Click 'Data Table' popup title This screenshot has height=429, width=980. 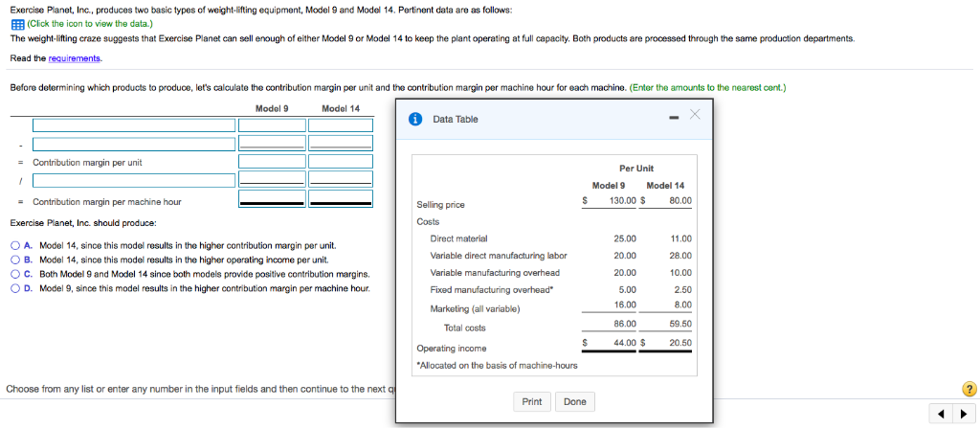click(x=455, y=120)
